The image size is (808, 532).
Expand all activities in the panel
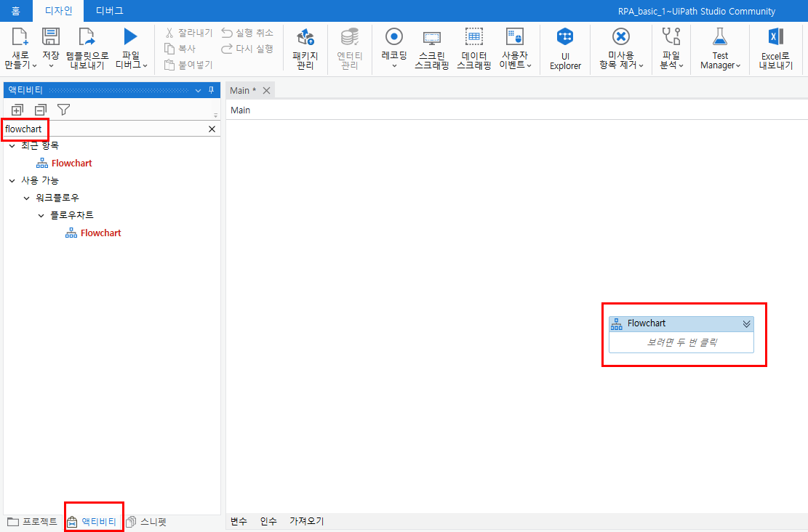17,110
